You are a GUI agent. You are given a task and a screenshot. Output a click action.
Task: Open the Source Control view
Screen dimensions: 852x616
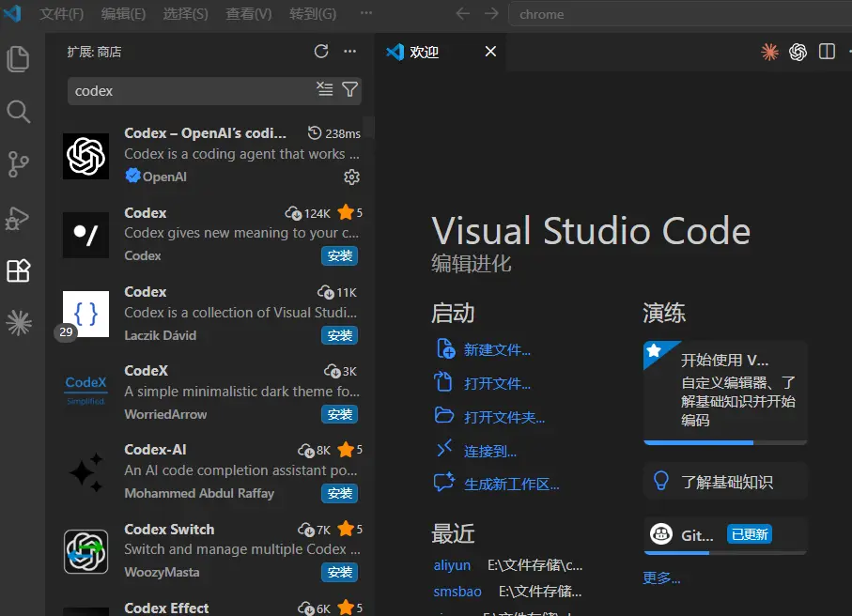(x=18, y=164)
